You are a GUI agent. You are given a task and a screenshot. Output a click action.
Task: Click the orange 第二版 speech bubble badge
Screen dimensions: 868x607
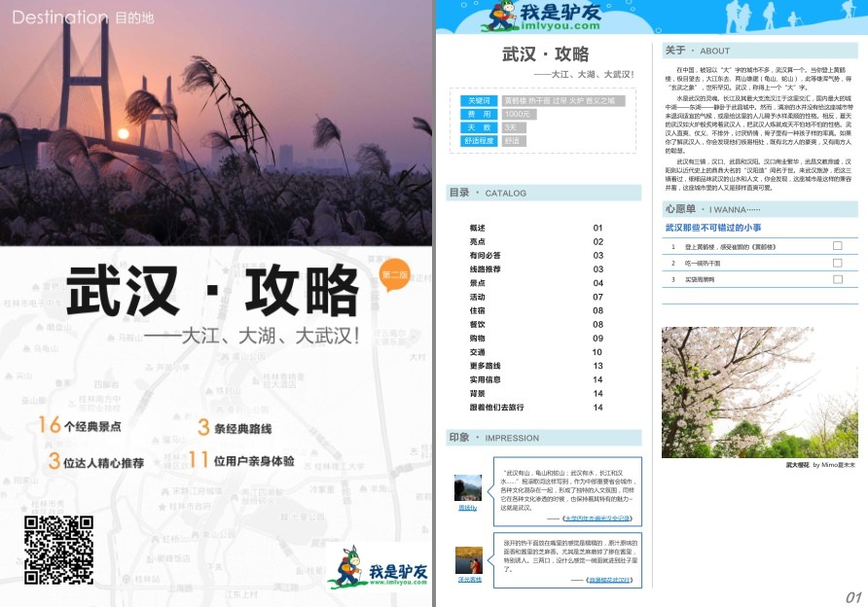[395, 275]
